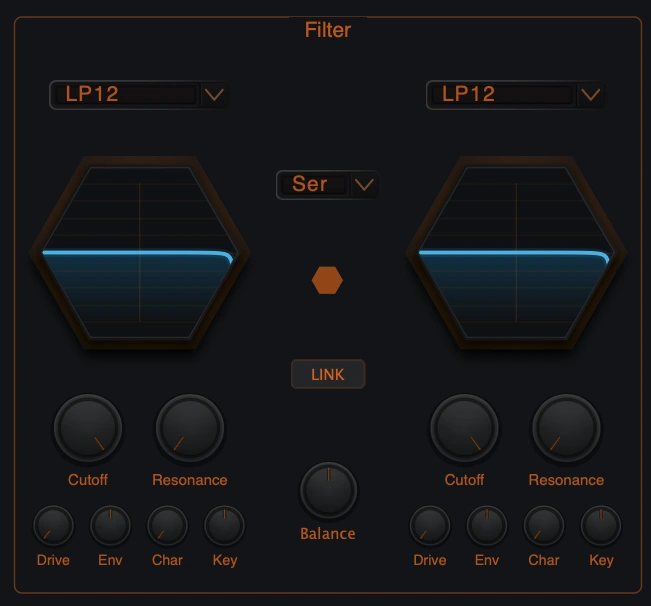Click the left filter Cutoff knob
Viewport: 651px width, 606px height.
click(88, 428)
